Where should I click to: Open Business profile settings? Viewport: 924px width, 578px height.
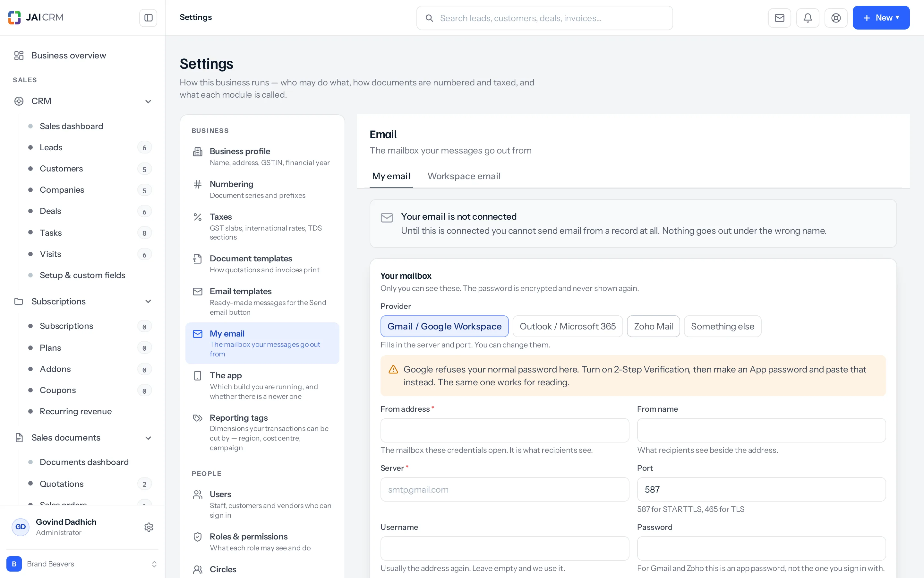pos(262,157)
